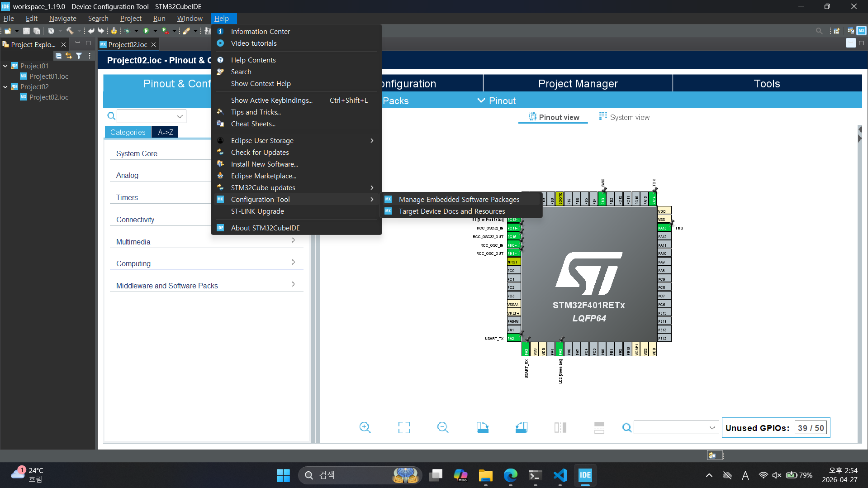This screenshot has height=488, width=868.
Task: Open the Eclipse User Storage submenu
Action: coord(296,140)
